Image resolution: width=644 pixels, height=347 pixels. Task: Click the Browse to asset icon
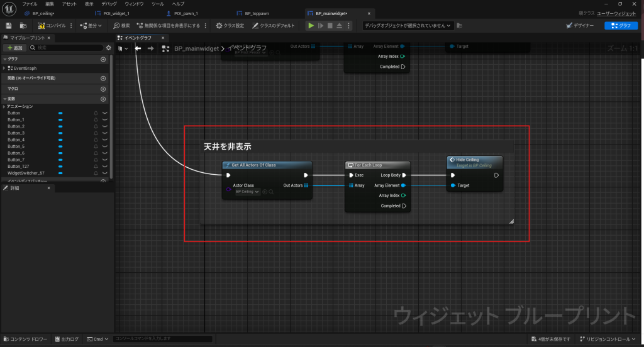[23, 26]
